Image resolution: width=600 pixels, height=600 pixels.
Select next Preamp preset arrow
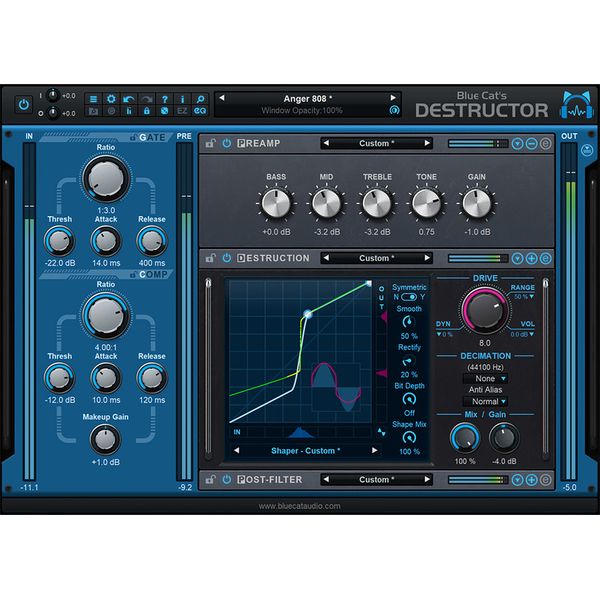(427, 143)
